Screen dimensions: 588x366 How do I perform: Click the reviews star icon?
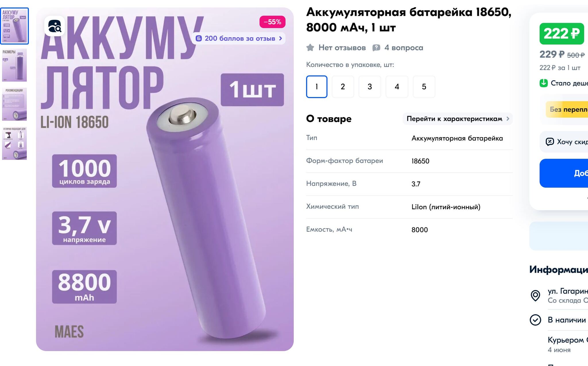click(x=310, y=48)
